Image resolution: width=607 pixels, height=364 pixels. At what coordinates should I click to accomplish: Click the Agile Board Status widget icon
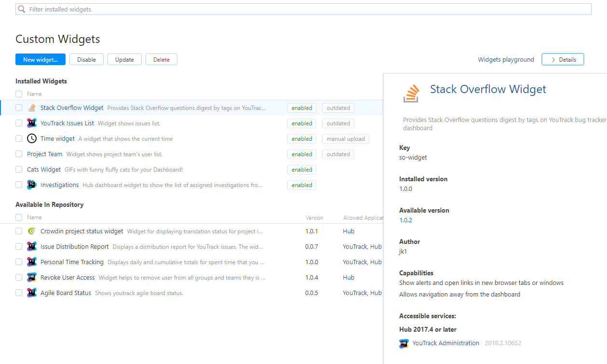(x=32, y=293)
